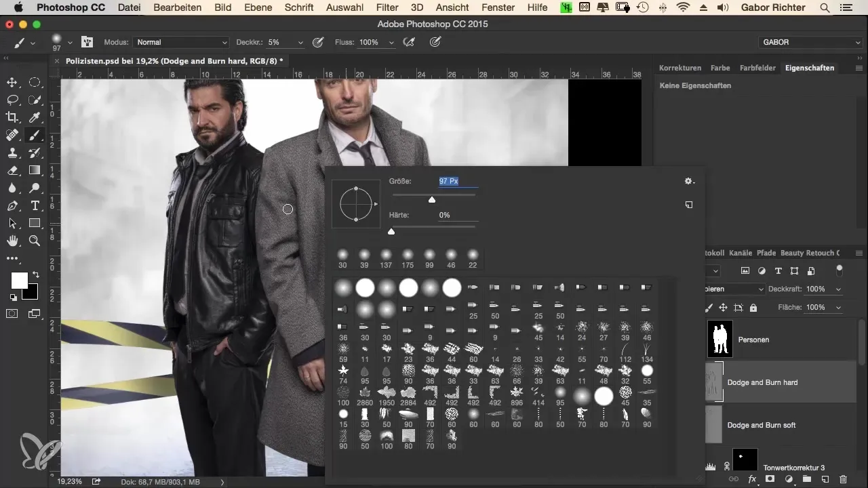This screenshot has height=488, width=868.
Task: Switch to the Kanäle tab
Action: point(741,253)
